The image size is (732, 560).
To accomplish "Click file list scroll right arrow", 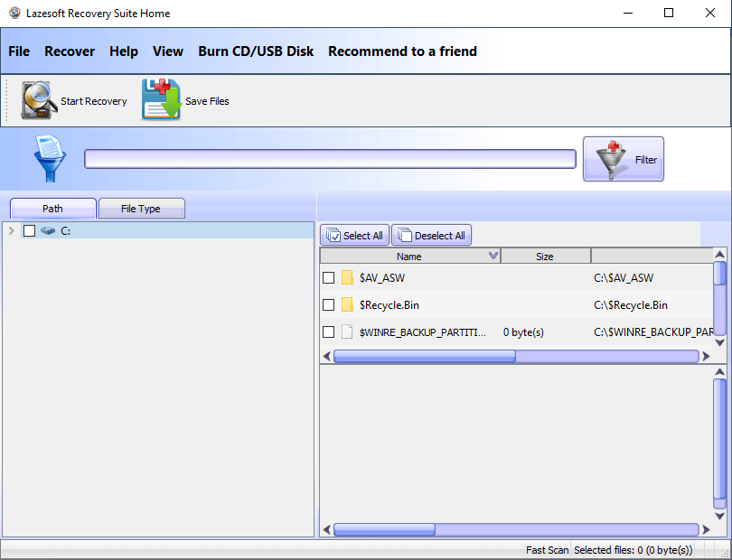I will (706, 356).
